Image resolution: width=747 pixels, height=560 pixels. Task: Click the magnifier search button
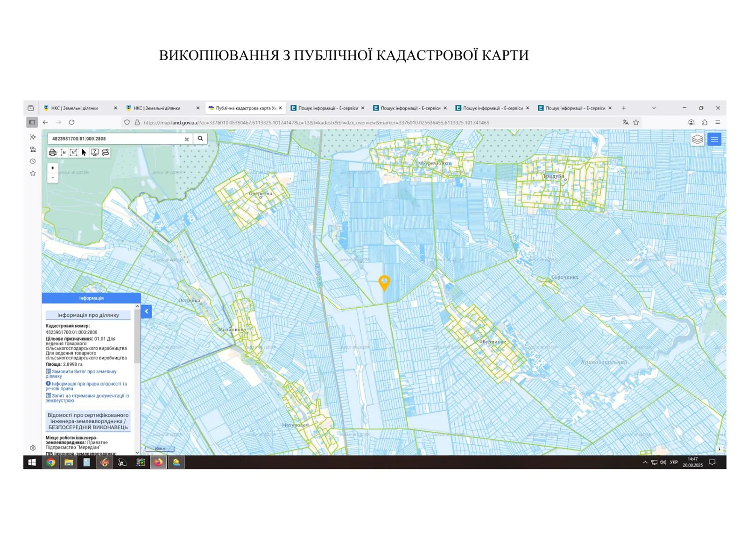click(x=200, y=139)
